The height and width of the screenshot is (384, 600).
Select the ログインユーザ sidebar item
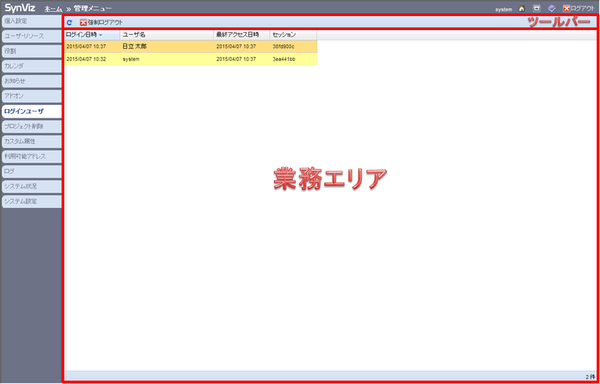tap(31, 111)
